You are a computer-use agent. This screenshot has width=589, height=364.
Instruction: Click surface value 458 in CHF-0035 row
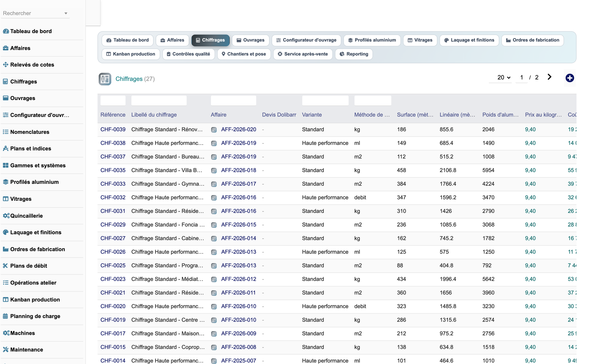[401, 170]
